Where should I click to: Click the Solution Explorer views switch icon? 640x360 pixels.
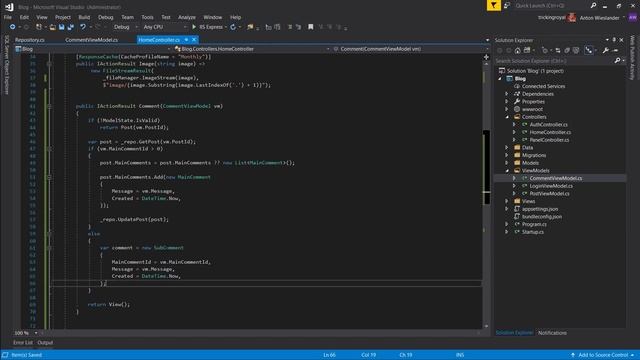point(527,50)
